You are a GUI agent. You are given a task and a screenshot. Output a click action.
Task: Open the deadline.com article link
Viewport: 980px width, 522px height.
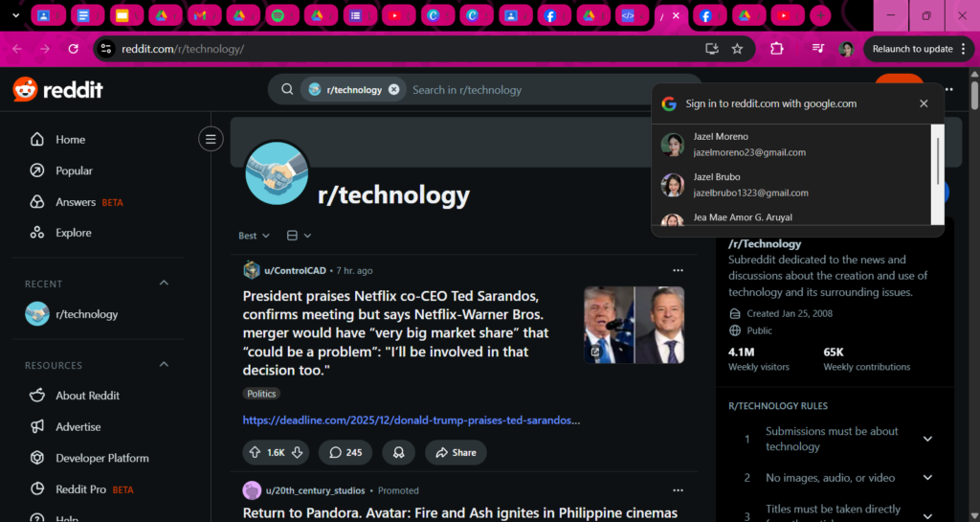click(x=412, y=420)
